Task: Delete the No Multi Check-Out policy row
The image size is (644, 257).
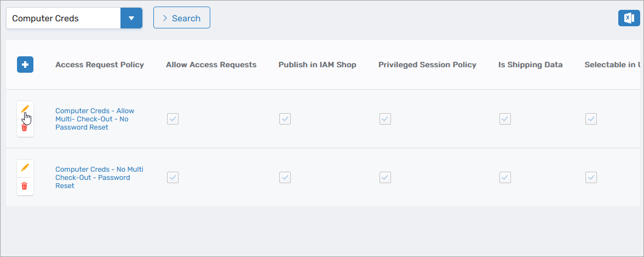Action: [25, 186]
